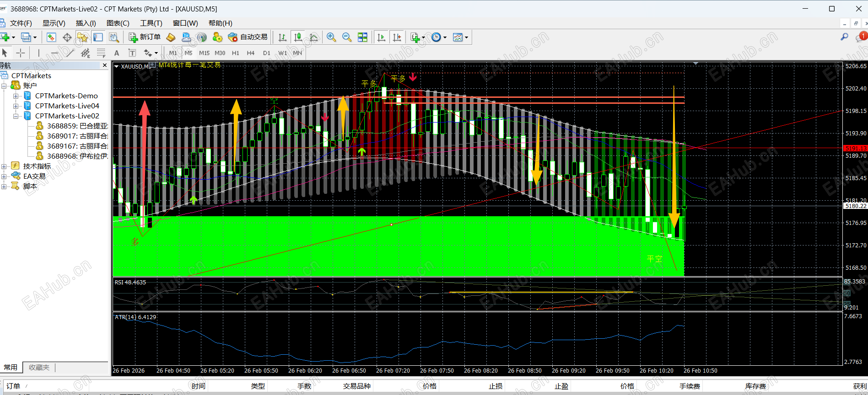This screenshot has height=395, width=868.
Task: Expand the CPTMarkets-Live04 node
Action: pos(16,106)
